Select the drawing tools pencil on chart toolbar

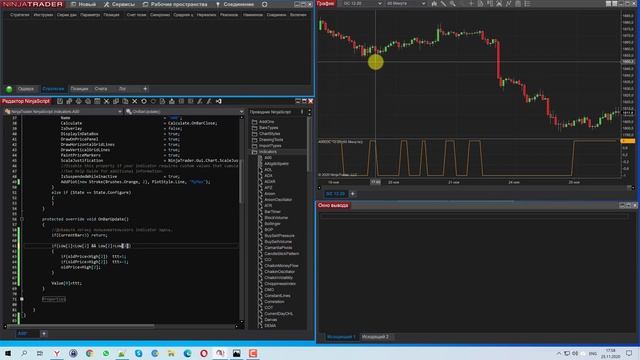click(x=443, y=4)
